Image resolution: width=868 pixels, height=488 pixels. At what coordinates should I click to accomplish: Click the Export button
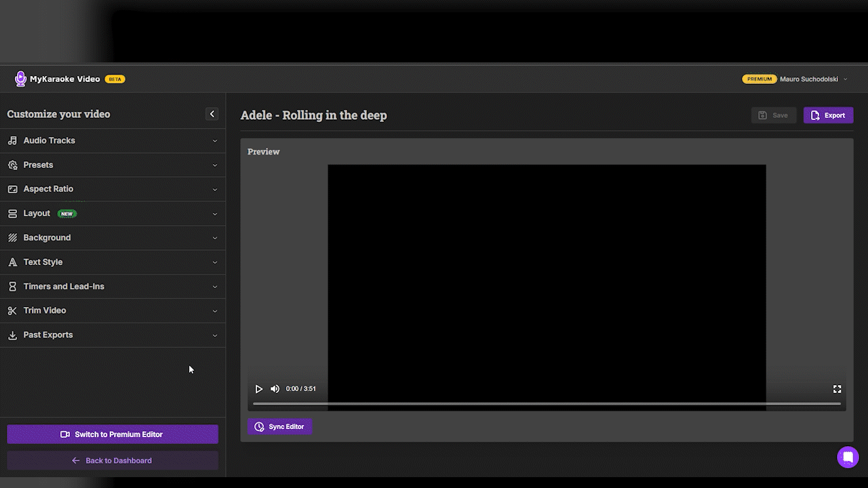click(x=828, y=115)
